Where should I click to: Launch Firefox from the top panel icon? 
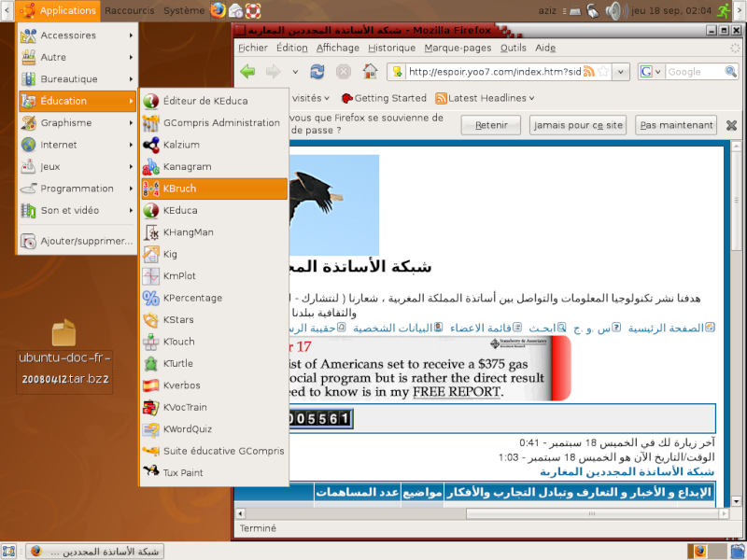[218, 10]
